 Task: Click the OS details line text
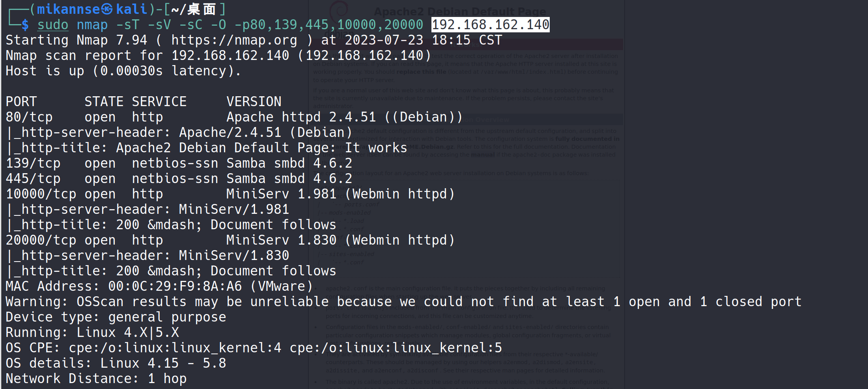point(116,363)
